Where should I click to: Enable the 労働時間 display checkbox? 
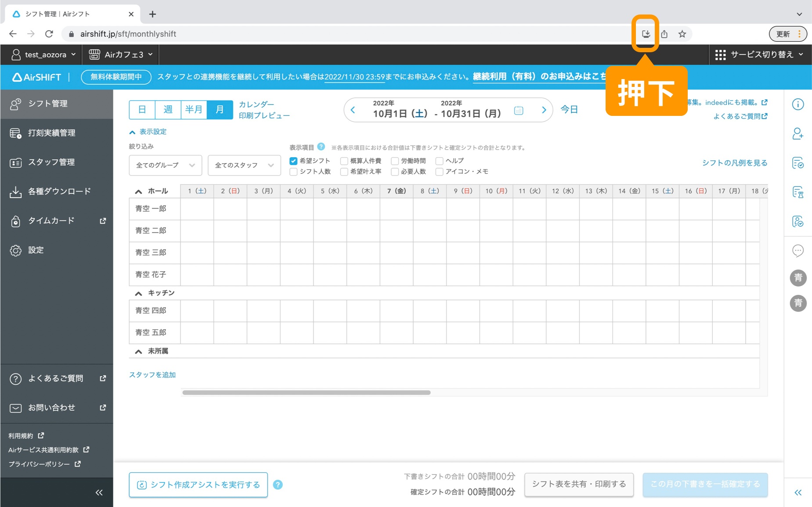(395, 161)
